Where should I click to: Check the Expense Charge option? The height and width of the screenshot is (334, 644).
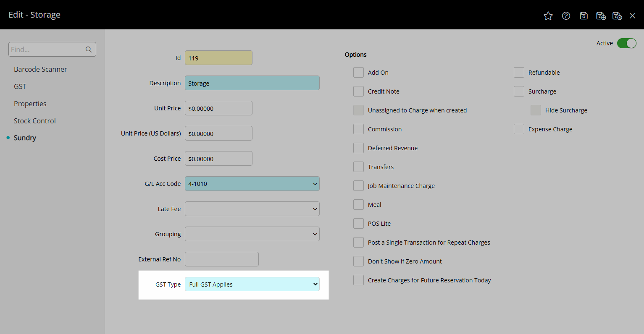pos(519,129)
